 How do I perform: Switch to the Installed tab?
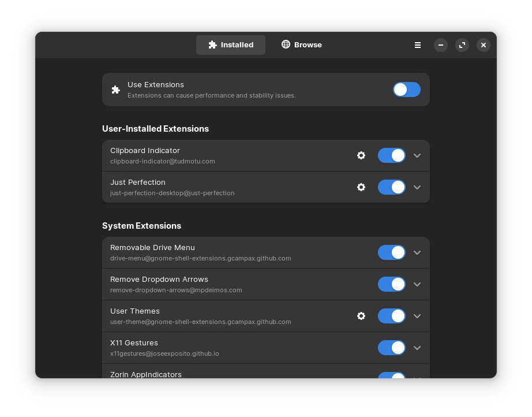pos(231,45)
